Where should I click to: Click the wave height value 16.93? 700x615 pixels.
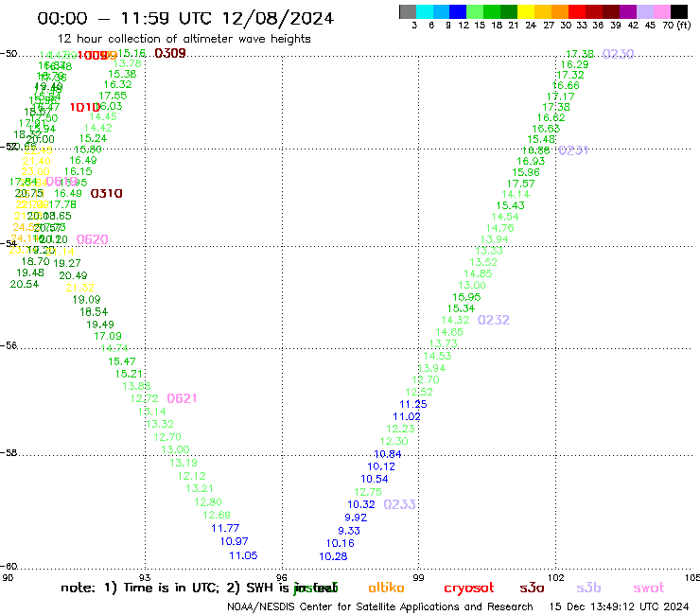point(532,161)
